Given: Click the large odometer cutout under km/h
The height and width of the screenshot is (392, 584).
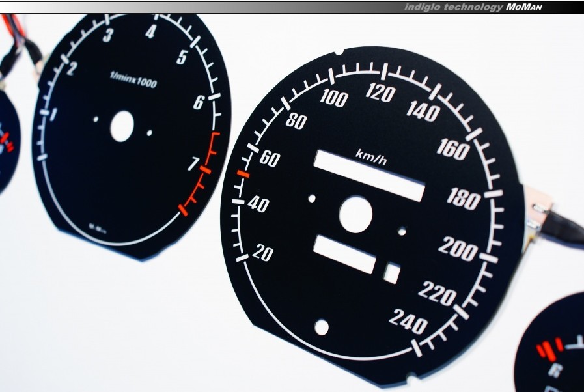Looking at the screenshot, I should click(369, 175).
